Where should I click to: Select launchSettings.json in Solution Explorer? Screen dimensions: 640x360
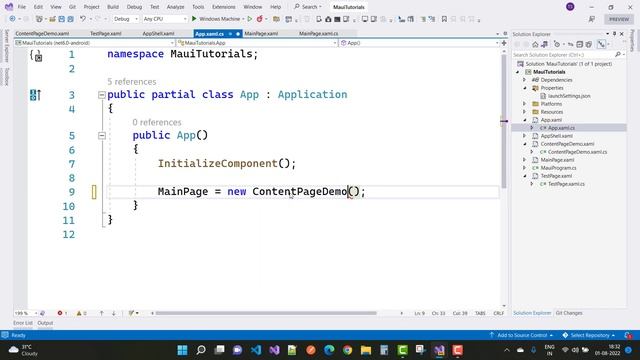[x=569, y=96]
